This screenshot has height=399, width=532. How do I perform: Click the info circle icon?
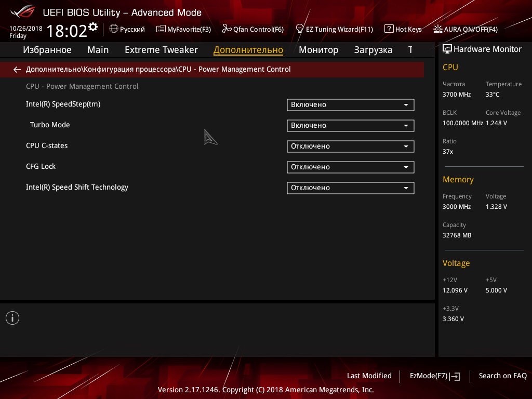(12, 318)
